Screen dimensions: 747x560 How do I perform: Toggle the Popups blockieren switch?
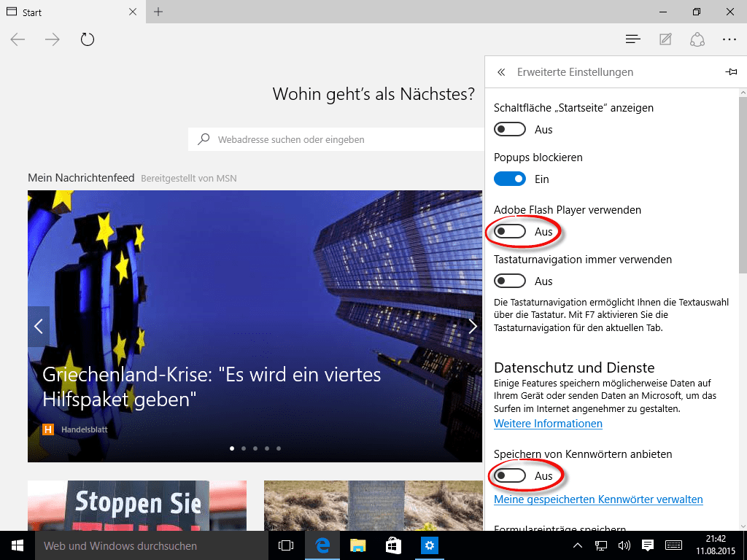[510, 179]
